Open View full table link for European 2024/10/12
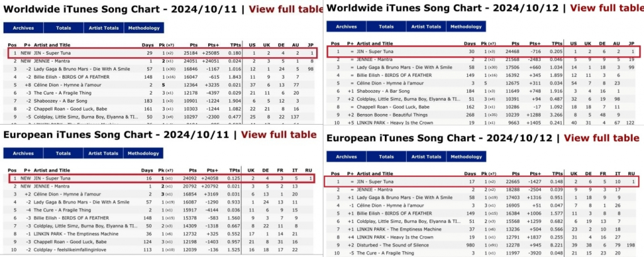Viewport: 644px width, 257px height. pos(603,138)
